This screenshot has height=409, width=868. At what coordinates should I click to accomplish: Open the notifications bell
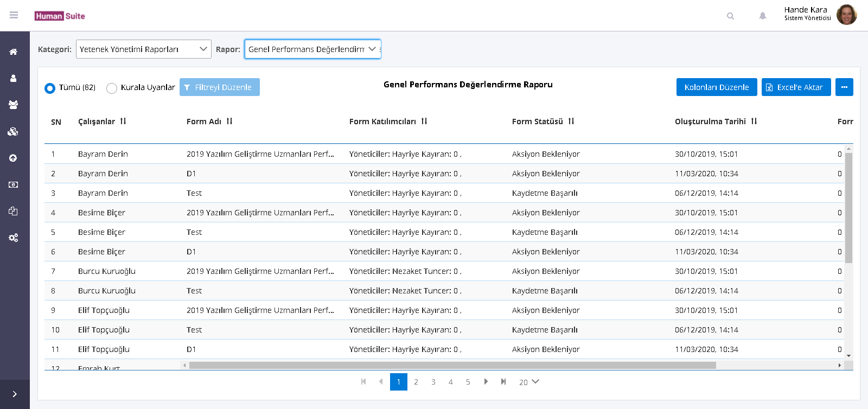762,16
